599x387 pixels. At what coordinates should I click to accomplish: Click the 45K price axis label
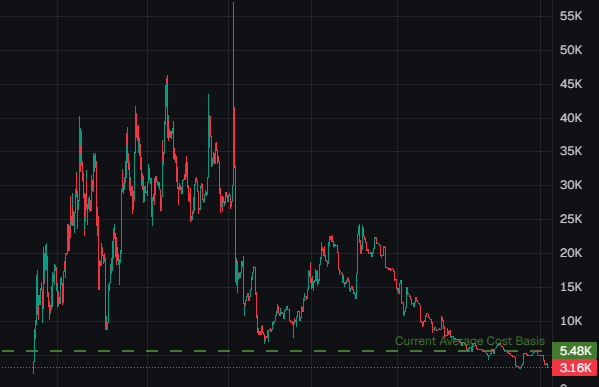[571, 84]
